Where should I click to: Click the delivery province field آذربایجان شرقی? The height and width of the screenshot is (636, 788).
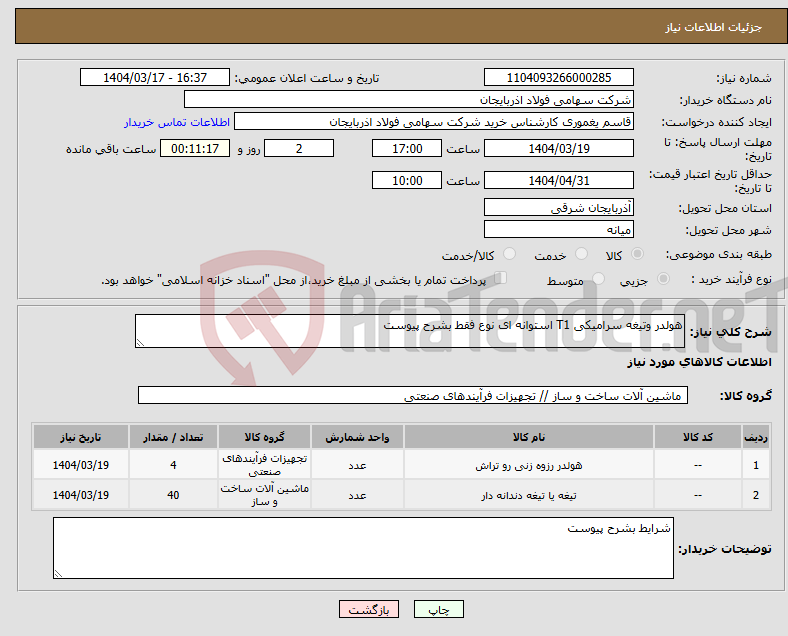[558, 207]
